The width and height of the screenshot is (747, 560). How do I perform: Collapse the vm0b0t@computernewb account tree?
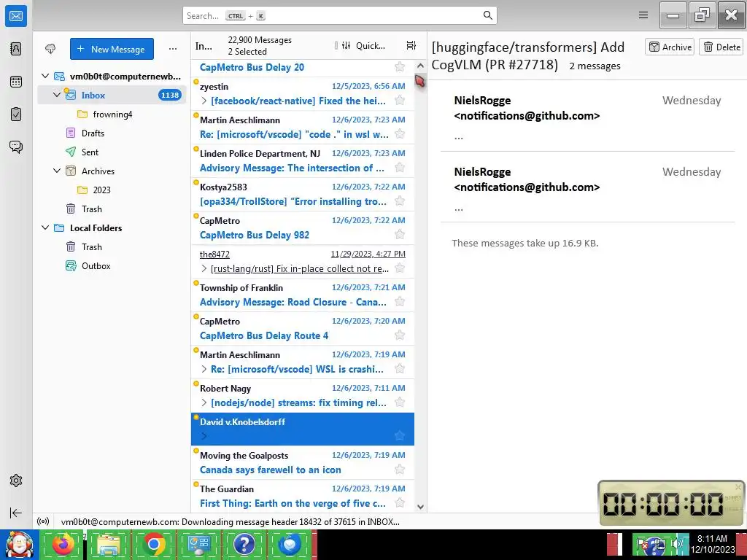(45, 76)
